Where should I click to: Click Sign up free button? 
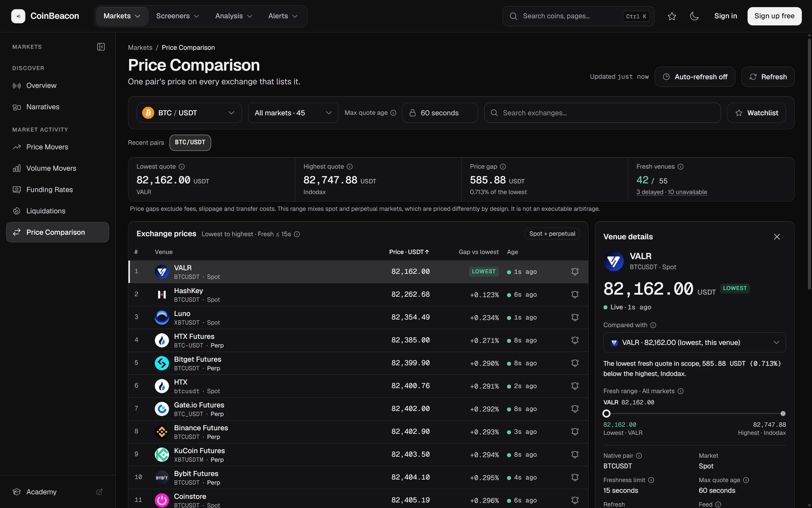[774, 16]
